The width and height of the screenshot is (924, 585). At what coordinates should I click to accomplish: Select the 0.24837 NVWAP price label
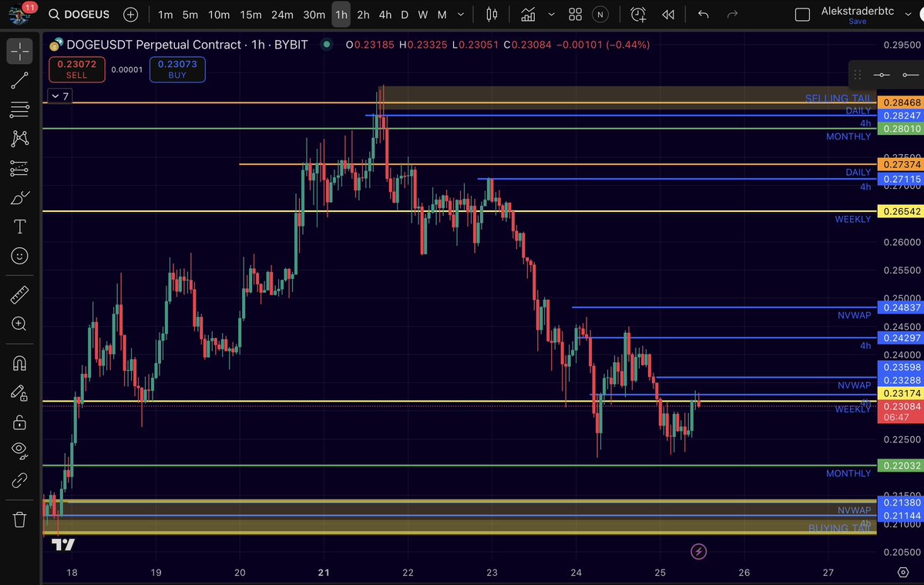pos(901,308)
